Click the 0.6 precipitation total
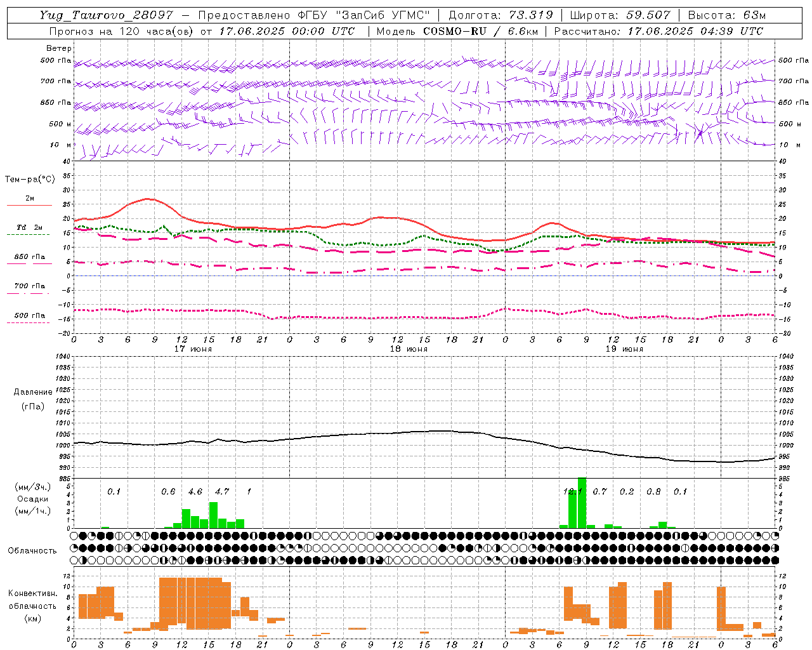This screenshot has height=650, width=812. [168, 492]
